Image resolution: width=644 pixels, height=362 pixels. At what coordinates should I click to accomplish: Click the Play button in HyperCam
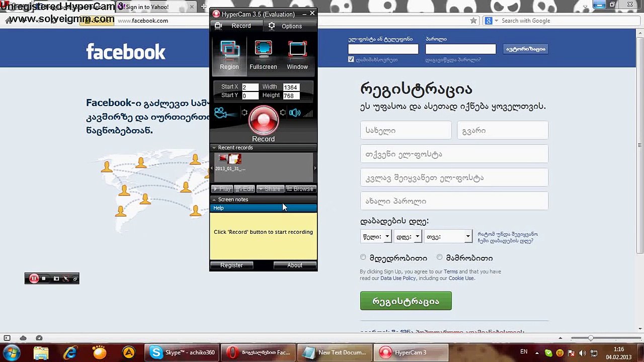221,189
